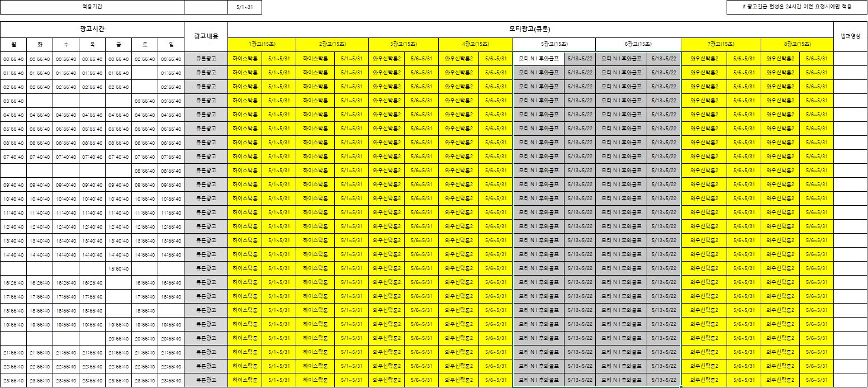This screenshot has width=868, height=388.
Task: Select the 10:40:40 cell in the 화 column
Action: (x=40, y=198)
